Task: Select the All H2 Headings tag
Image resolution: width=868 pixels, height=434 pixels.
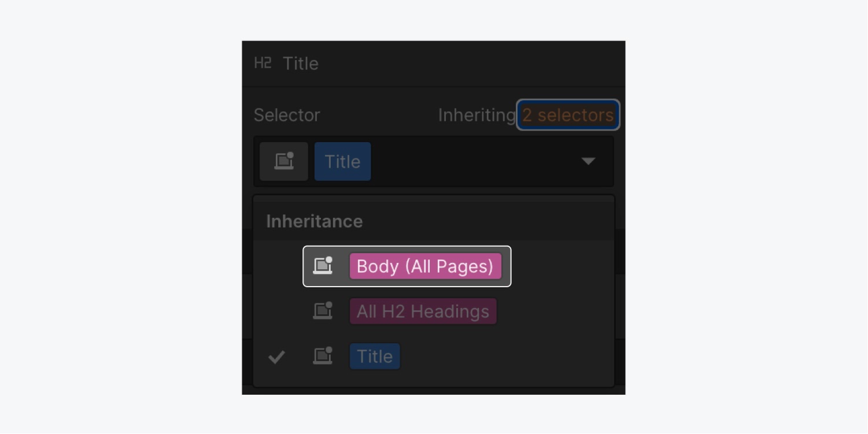Action: (x=423, y=311)
